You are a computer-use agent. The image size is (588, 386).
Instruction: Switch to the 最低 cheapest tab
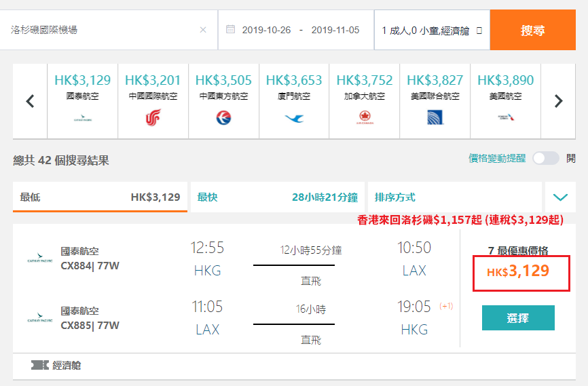(100, 197)
